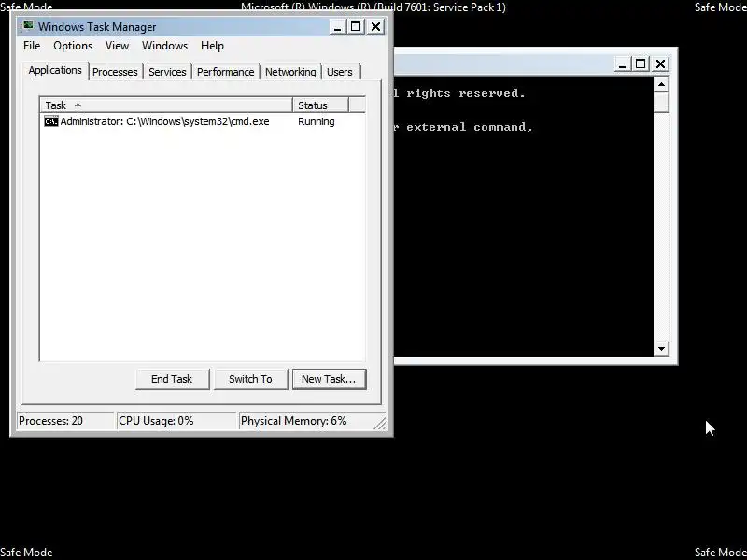Maximize the command prompt window
The height and width of the screenshot is (560, 747).
[x=641, y=63]
